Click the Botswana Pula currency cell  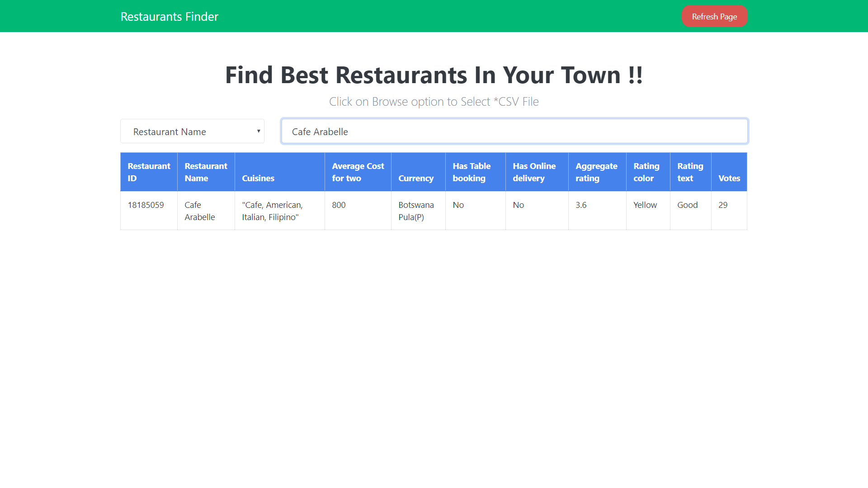tap(416, 211)
